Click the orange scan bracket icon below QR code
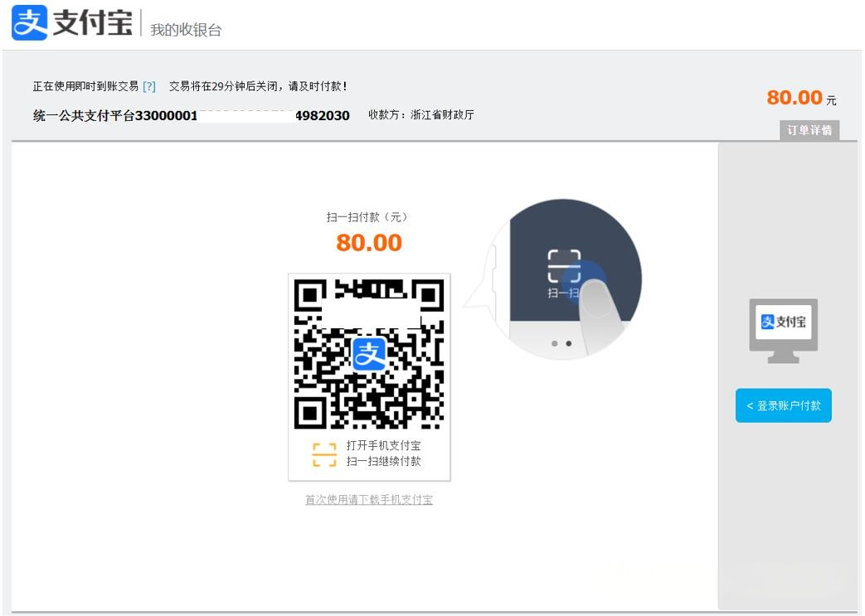Screen dimensions: 865x616 click(x=324, y=454)
